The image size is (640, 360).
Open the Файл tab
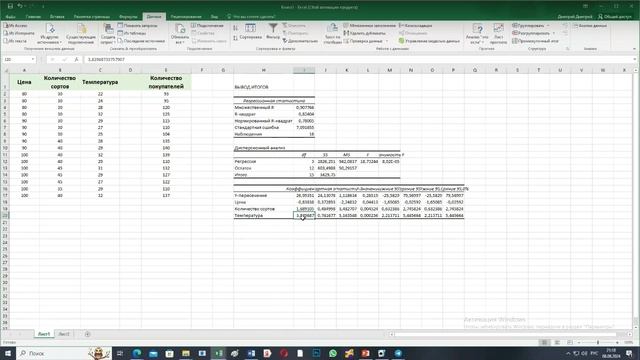click(10, 17)
